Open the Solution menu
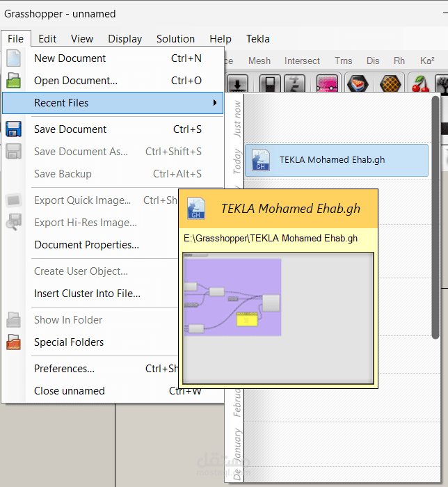The image size is (448, 487). tap(175, 39)
